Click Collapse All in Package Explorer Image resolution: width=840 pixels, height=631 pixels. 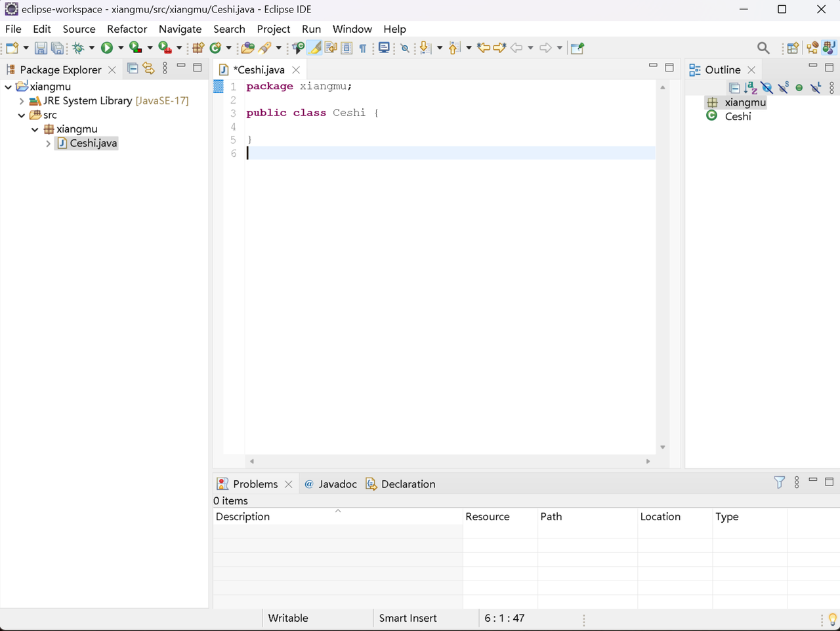point(133,68)
